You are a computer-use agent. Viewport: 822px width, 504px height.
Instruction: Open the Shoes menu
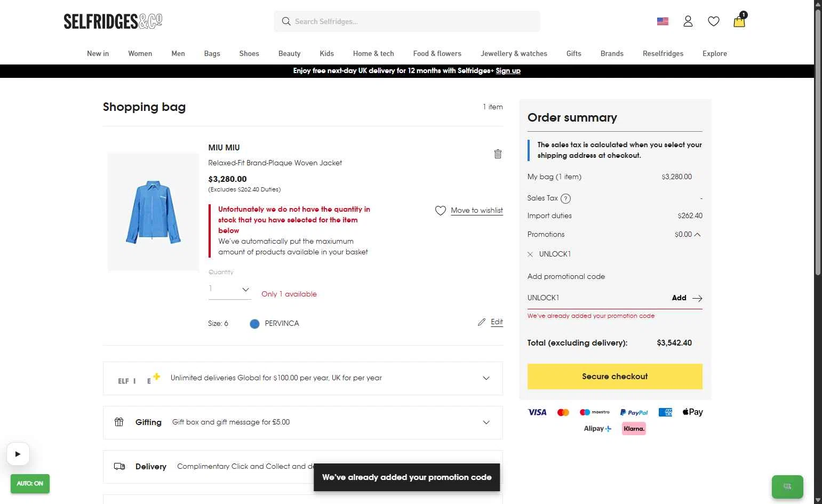[x=249, y=53]
